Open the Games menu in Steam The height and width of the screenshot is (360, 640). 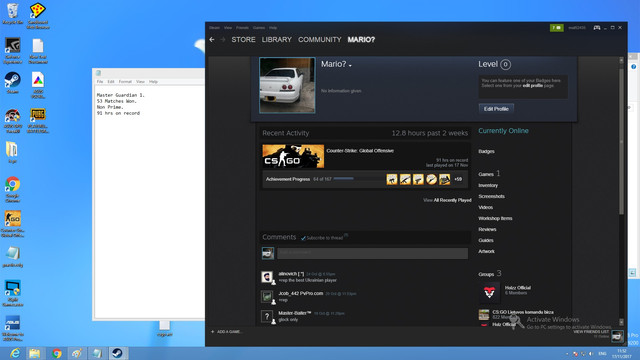pyautogui.click(x=259, y=28)
